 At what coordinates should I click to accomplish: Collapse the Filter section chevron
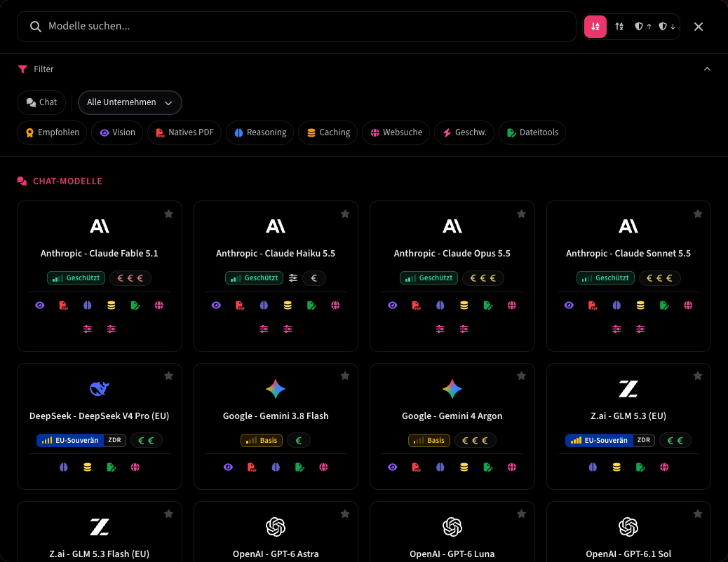(707, 69)
